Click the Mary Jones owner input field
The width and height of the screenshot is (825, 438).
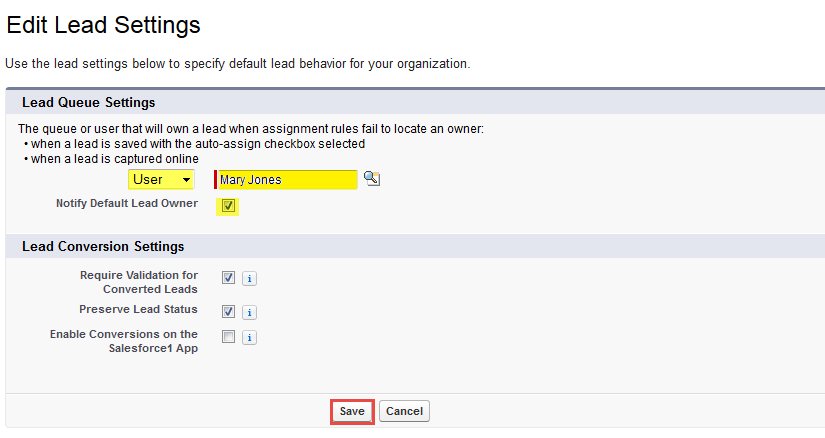coord(287,180)
